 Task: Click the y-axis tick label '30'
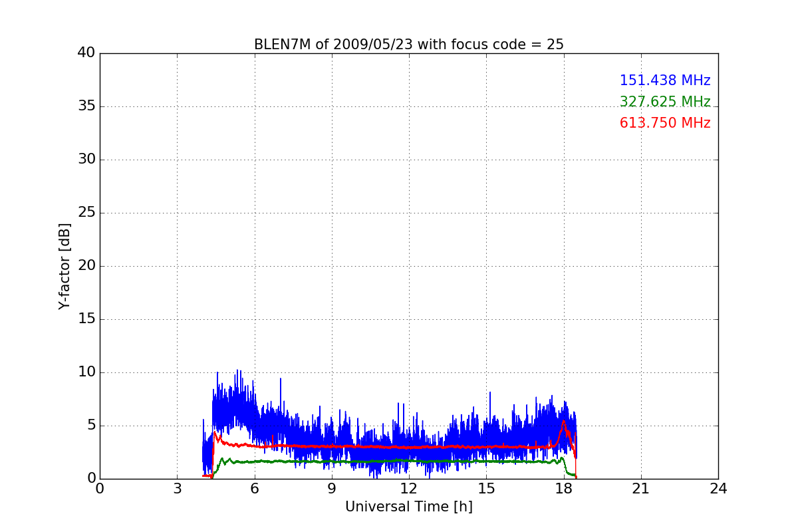(86, 160)
